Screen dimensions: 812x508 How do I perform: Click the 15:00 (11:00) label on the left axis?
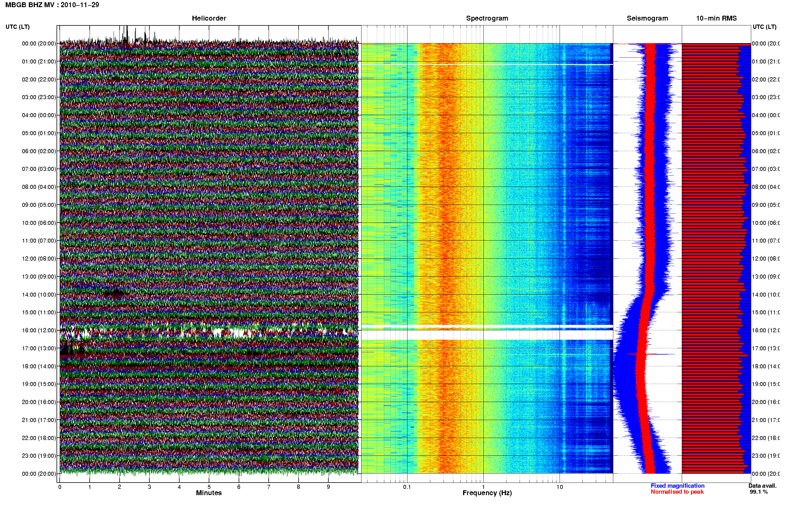coord(39,312)
